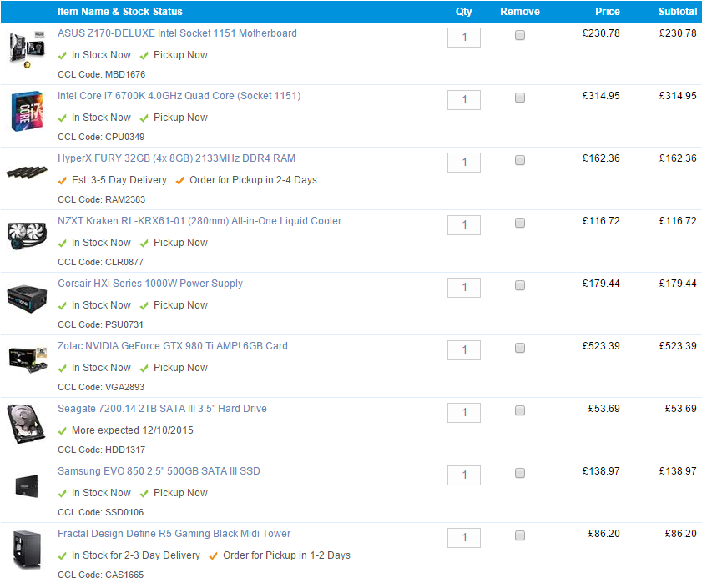Click the Price column header

click(x=608, y=12)
